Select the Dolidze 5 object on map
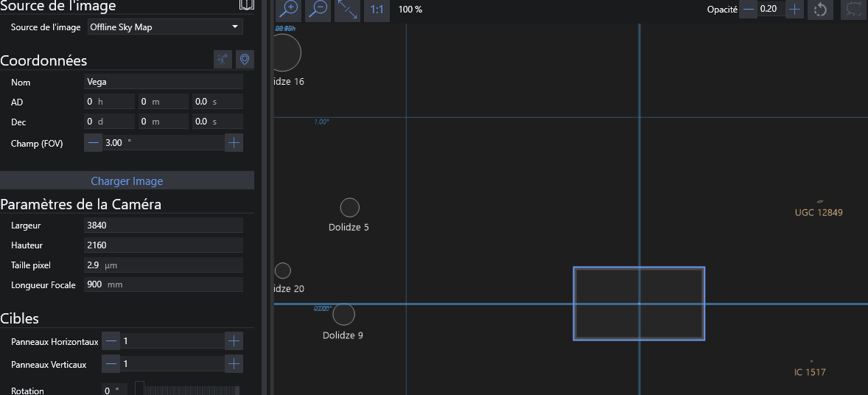868x395 pixels. (349, 208)
